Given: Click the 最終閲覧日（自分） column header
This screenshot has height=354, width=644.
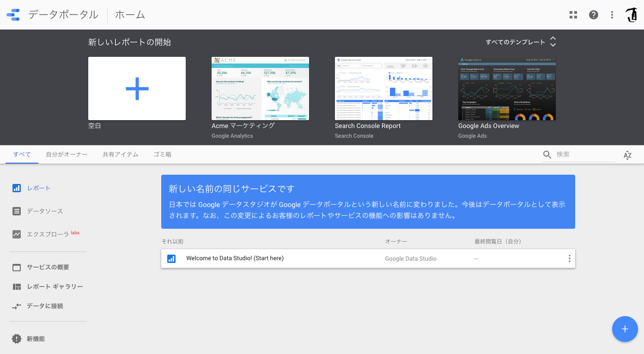Looking at the screenshot, I should pyautogui.click(x=498, y=242).
